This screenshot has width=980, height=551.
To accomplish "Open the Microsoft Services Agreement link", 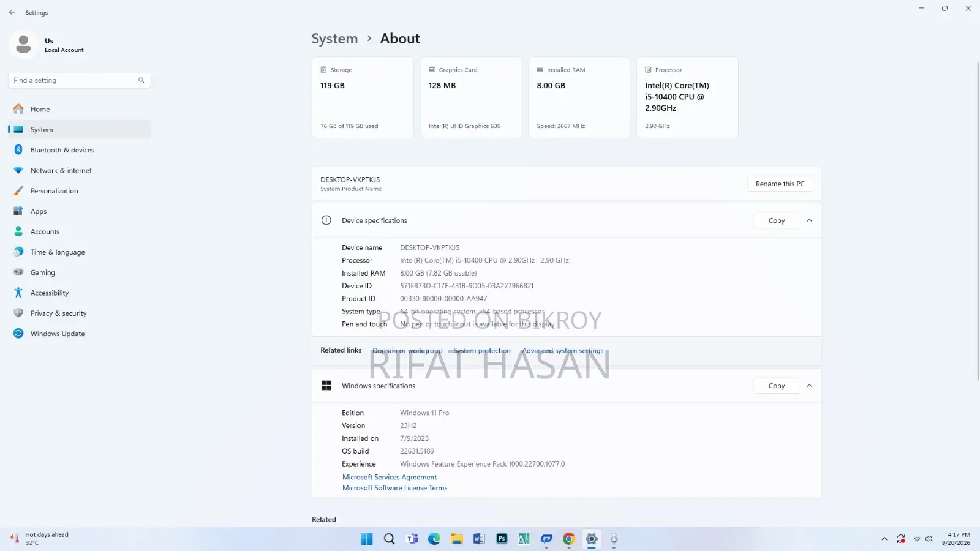I will (x=390, y=477).
